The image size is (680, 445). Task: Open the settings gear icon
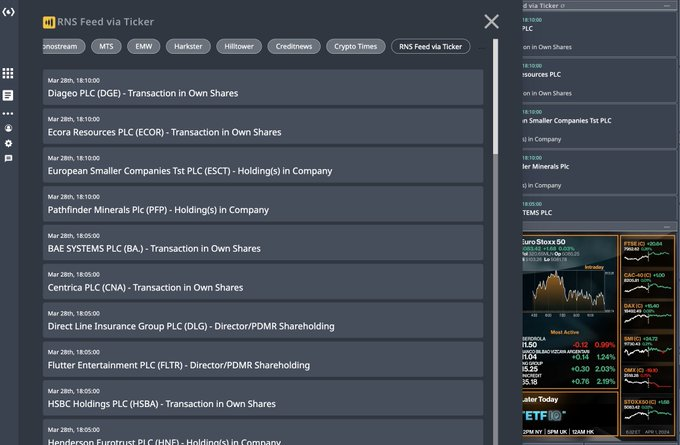click(8, 144)
